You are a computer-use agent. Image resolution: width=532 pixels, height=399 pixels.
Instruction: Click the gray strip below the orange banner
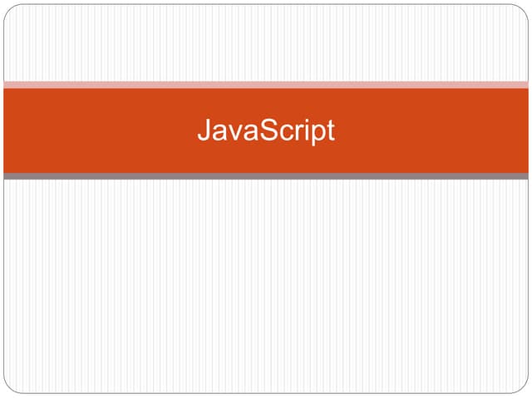266,176
